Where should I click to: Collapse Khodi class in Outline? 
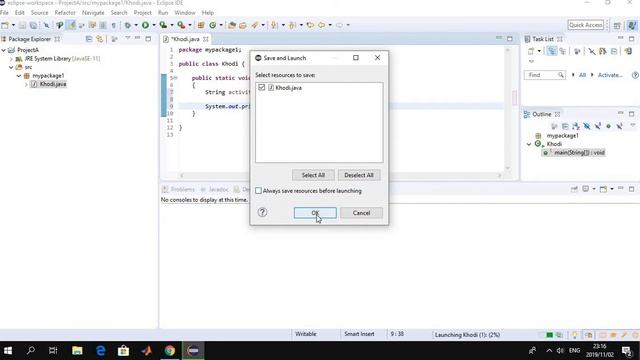click(529, 144)
